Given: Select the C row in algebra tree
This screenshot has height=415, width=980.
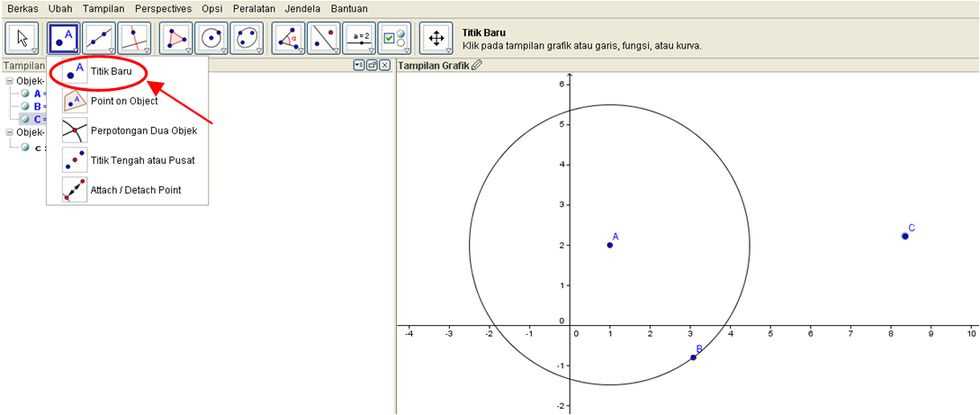Looking at the screenshot, I should click(32, 119).
